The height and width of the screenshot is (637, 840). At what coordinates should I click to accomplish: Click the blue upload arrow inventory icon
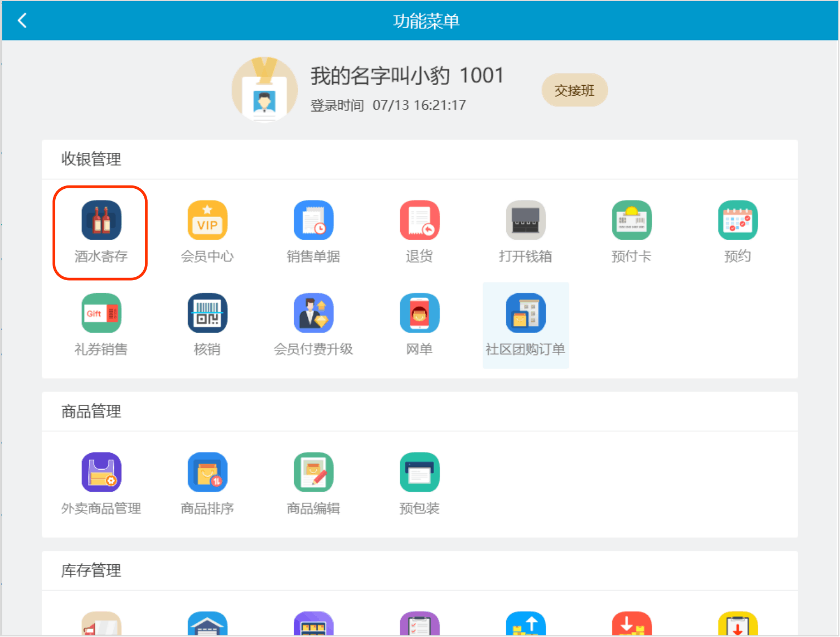(x=525, y=624)
